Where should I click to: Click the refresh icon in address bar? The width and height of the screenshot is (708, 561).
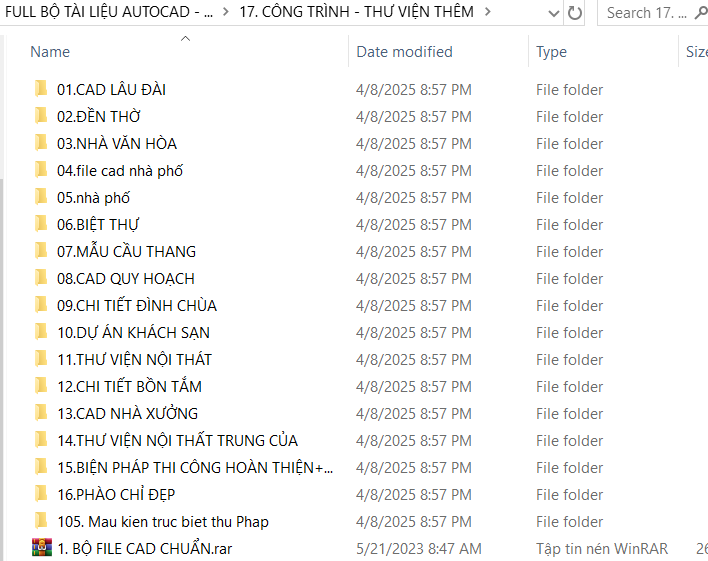pyautogui.click(x=574, y=13)
